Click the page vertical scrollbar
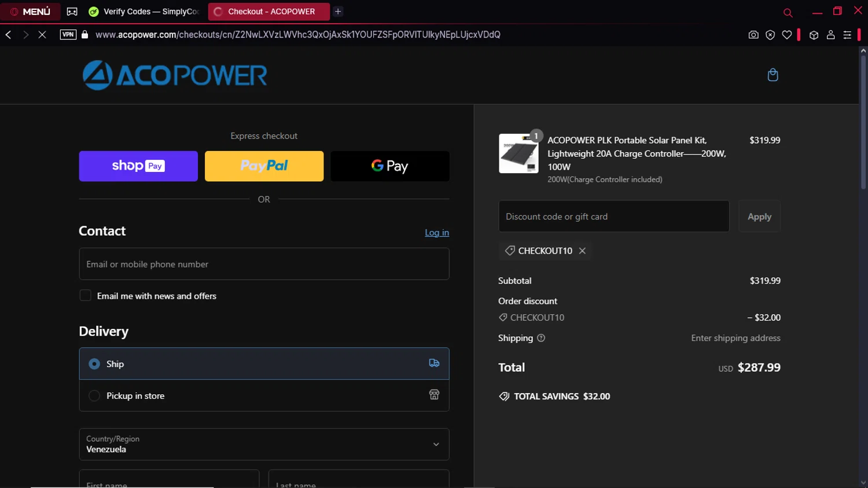 (x=863, y=123)
